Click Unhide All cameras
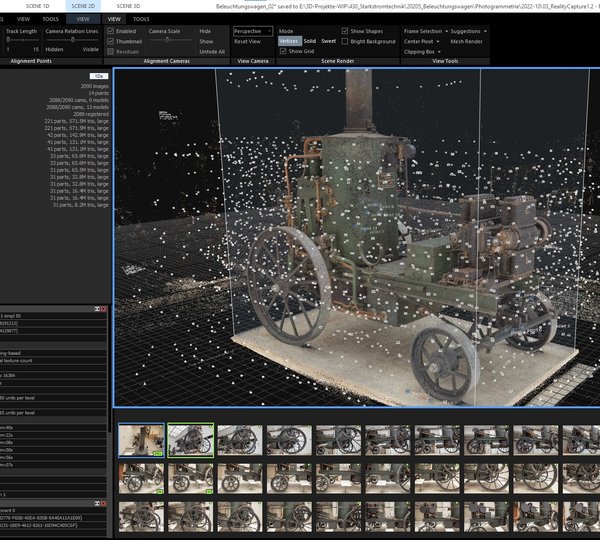The image size is (600, 540). (x=212, y=52)
